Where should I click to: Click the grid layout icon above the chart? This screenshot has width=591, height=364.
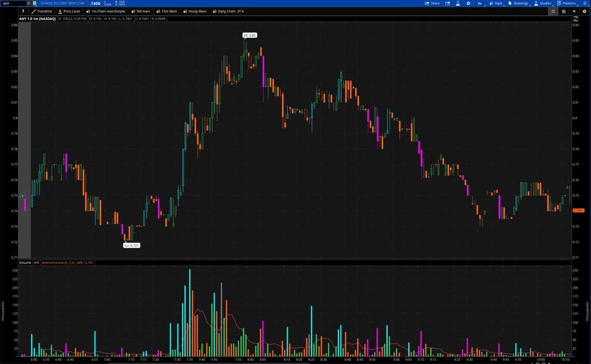[564, 11]
